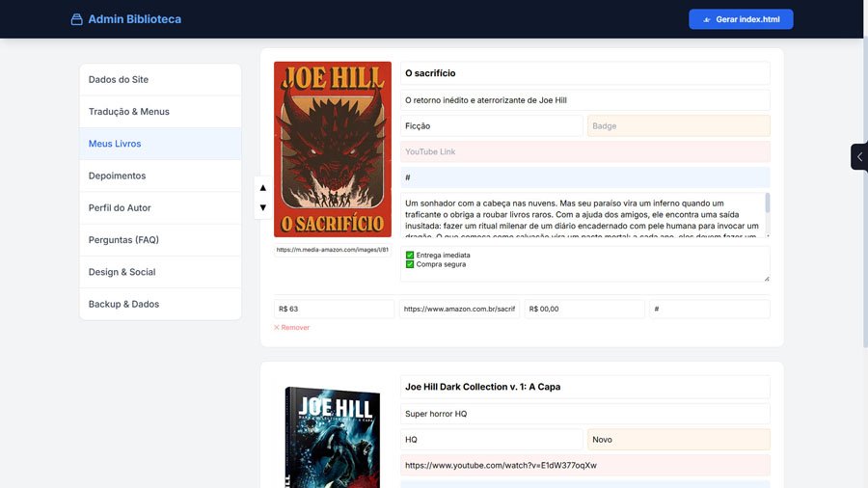
Task: Click the '#' link field beside R$ 00,00
Action: point(710,309)
